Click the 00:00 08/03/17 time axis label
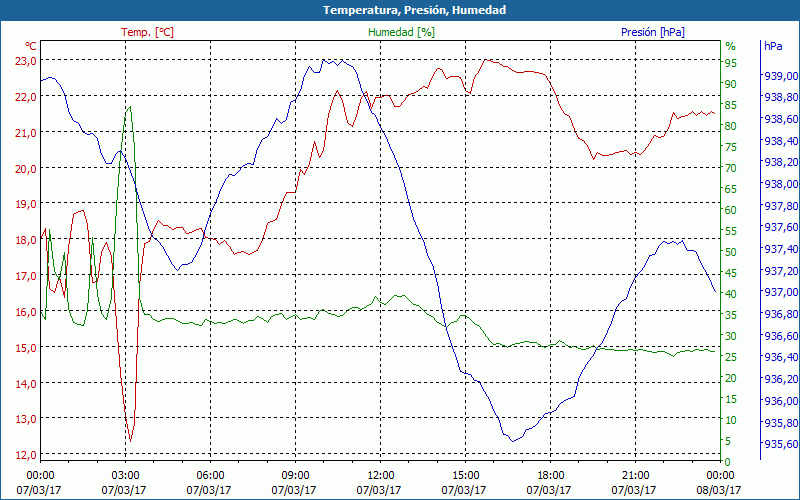This screenshot has width=800, height=500. click(x=718, y=483)
